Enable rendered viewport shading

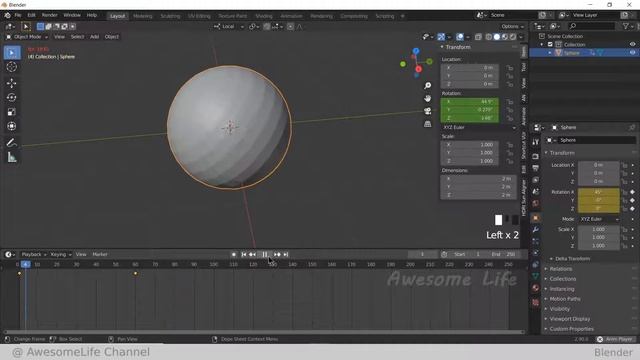tap(513, 37)
